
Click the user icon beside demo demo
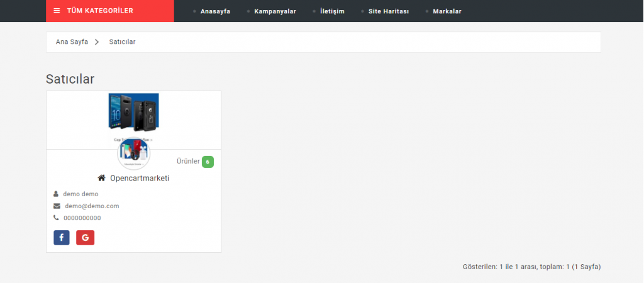point(56,194)
